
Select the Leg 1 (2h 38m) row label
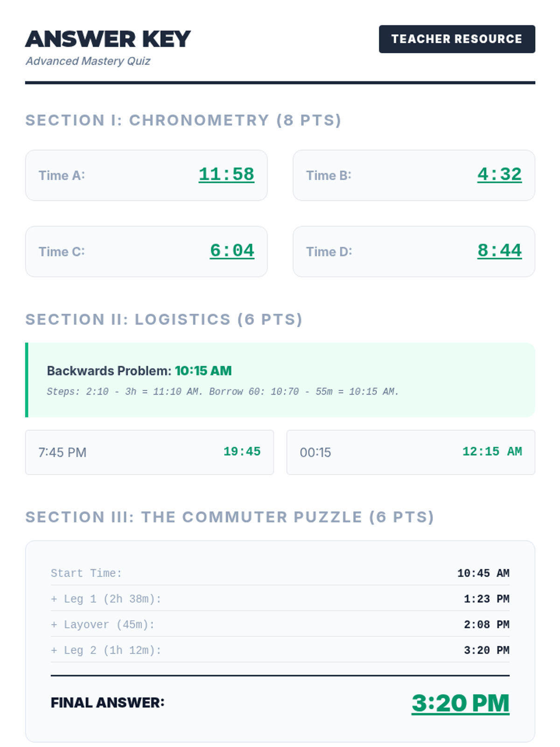coord(106,599)
